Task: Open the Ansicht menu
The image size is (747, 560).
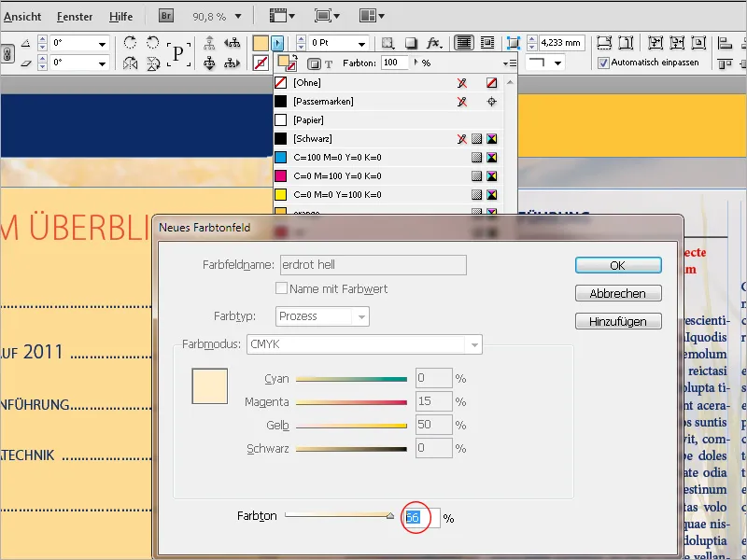Action: [23, 16]
